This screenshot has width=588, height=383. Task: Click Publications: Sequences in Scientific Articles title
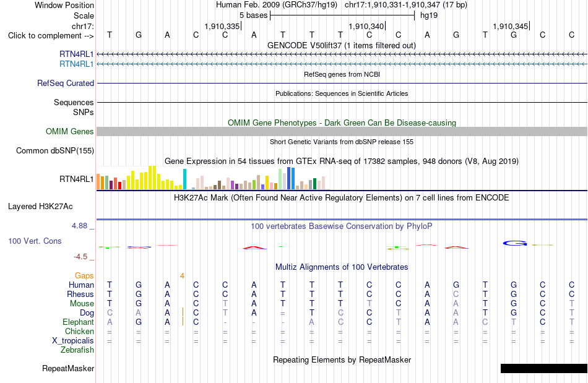pyautogui.click(x=342, y=93)
